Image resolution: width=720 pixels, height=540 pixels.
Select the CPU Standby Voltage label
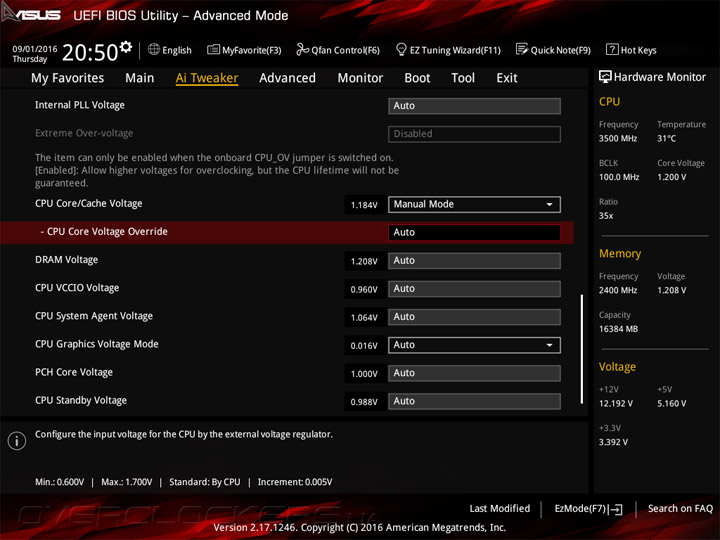click(x=81, y=400)
